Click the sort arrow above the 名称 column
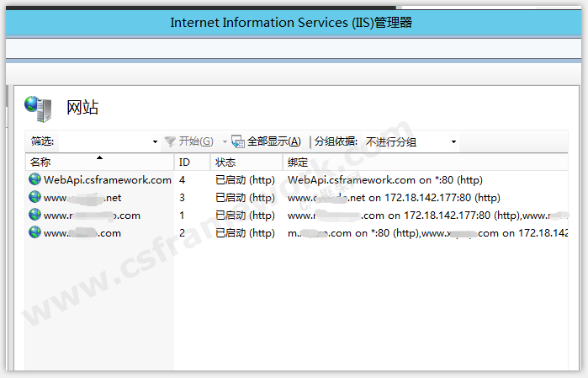This screenshot has height=378, width=588. point(100,157)
